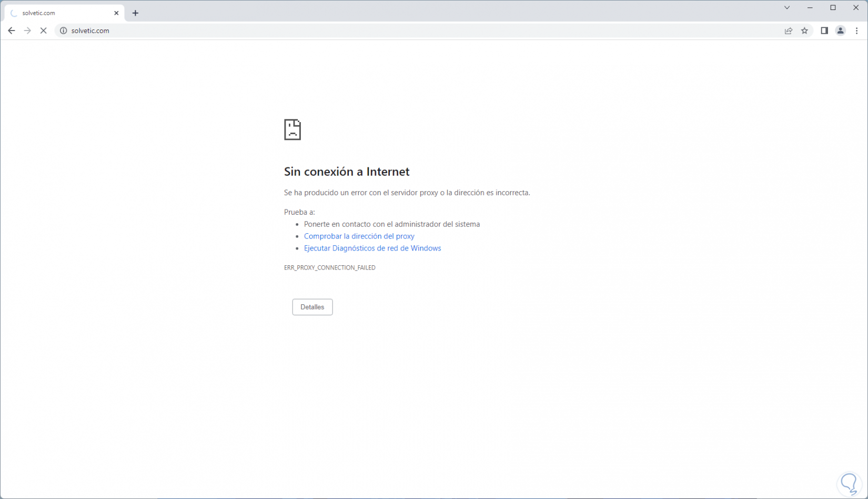868x499 pixels.
Task: Click the sad page error icon
Action: (292, 129)
